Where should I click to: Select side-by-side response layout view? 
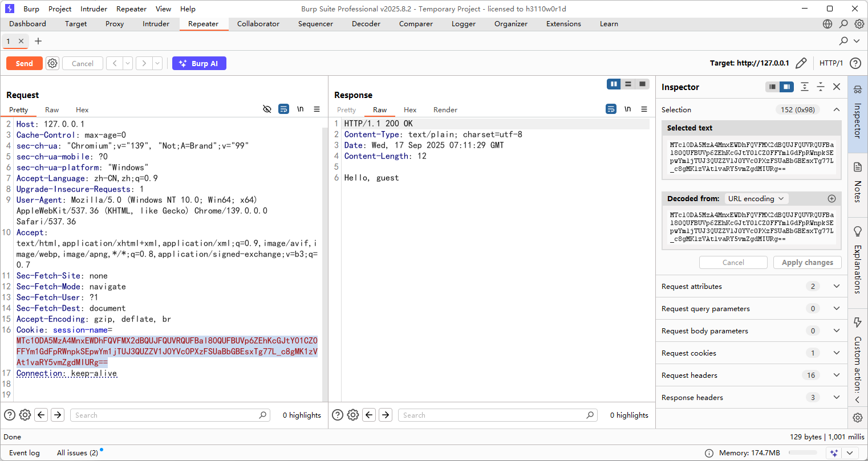[x=614, y=84]
